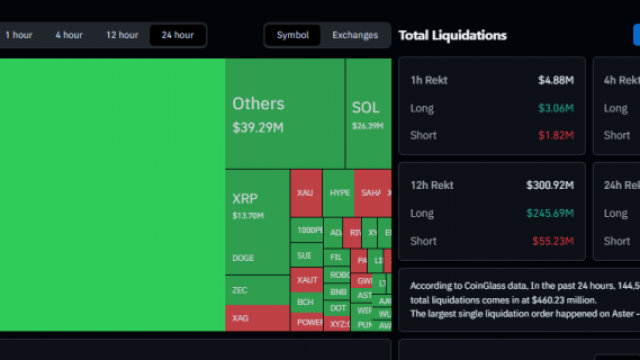The image size is (640, 360).
Task: Click the 12h Short $55.23M value
Action: pos(553,241)
